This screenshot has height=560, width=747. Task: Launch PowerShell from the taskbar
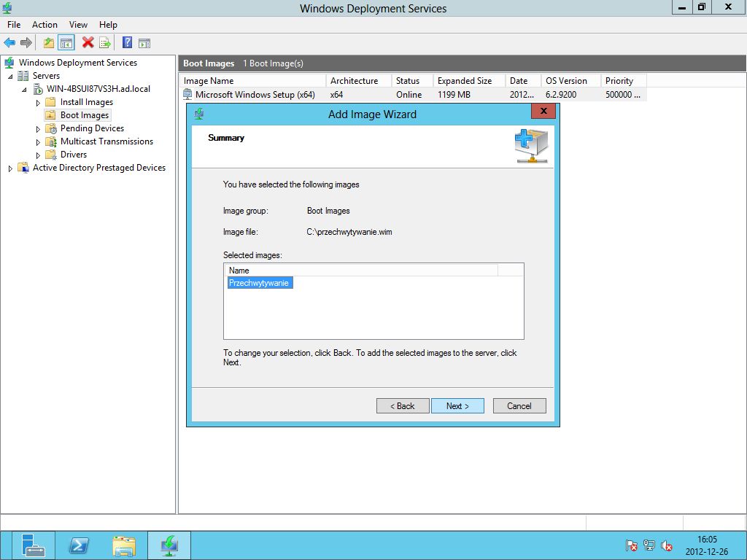79,545
